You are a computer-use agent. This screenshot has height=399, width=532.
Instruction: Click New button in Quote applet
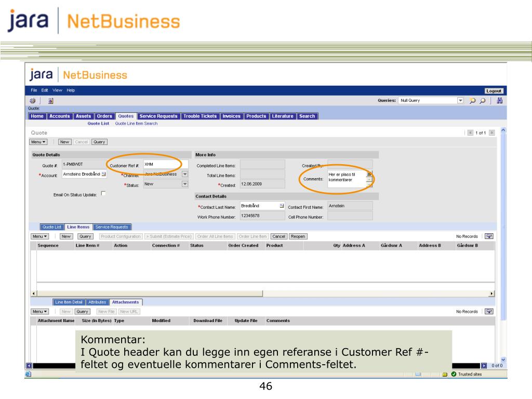(x=65, y=142)
